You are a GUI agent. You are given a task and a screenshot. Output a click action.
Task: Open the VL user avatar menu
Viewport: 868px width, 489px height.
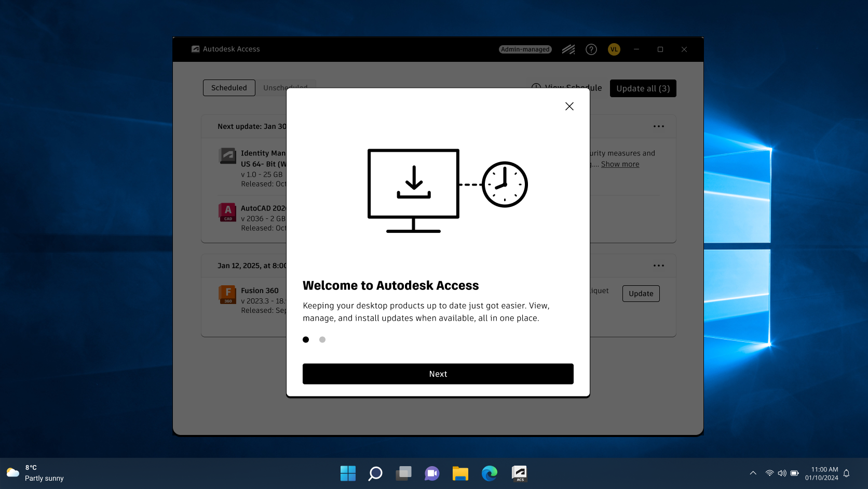pos(614,49)
